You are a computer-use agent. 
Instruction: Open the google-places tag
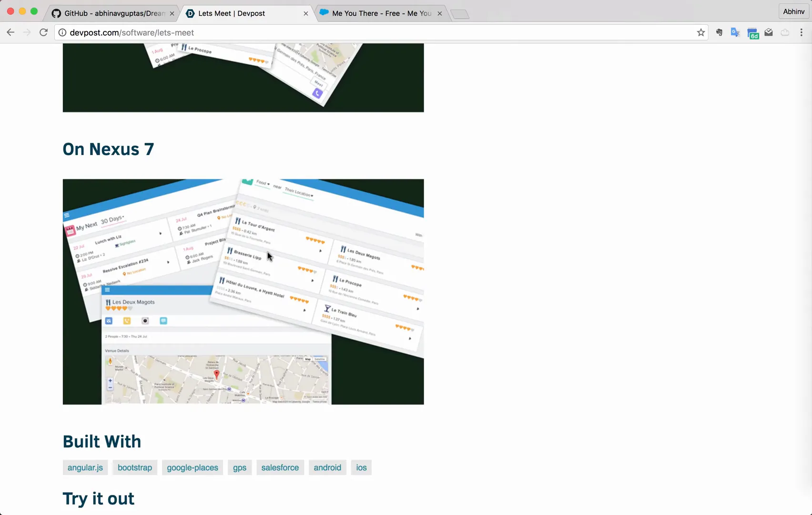(x=193, y=468)
